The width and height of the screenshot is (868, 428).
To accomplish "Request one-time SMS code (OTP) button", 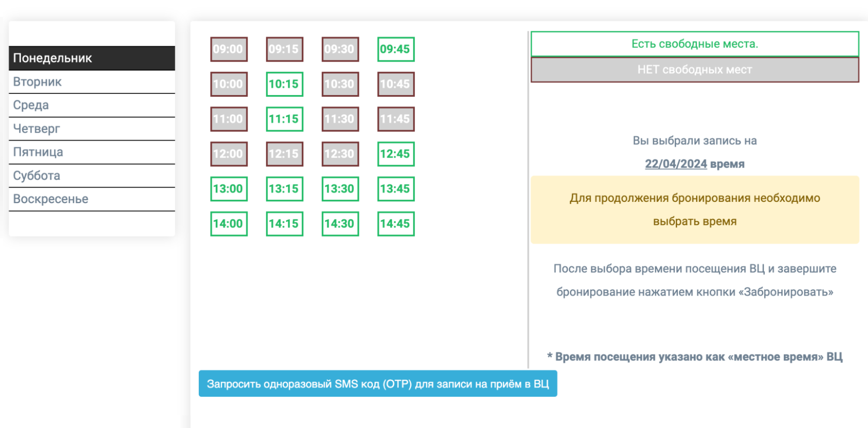I will [378, 384].
